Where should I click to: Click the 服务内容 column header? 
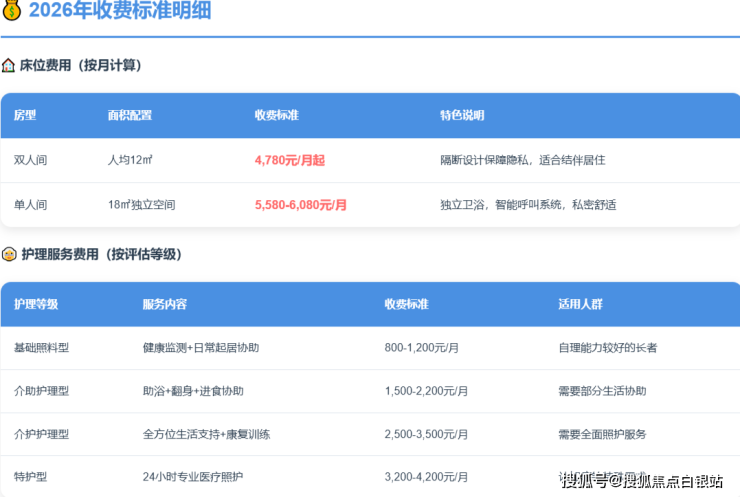(x=164, y=304)
